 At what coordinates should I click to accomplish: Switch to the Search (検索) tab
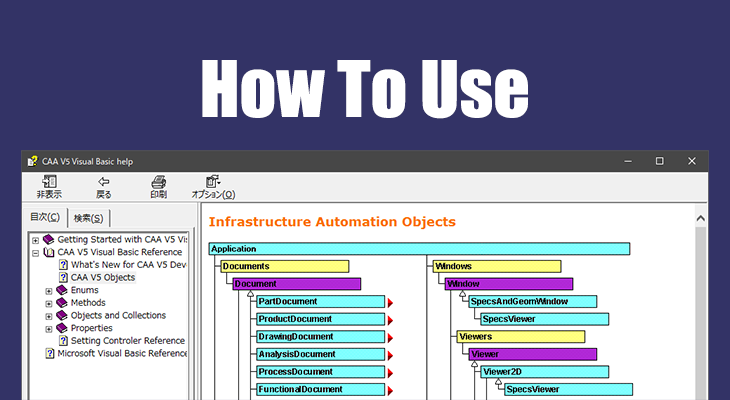[89, 218]
